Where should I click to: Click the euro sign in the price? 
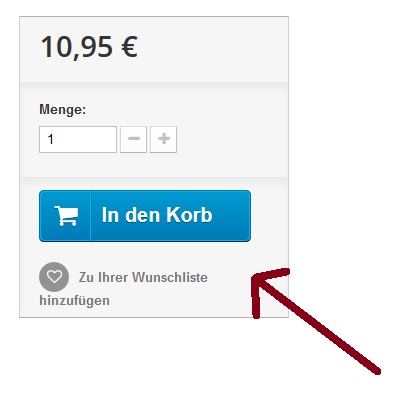[129, 47]
